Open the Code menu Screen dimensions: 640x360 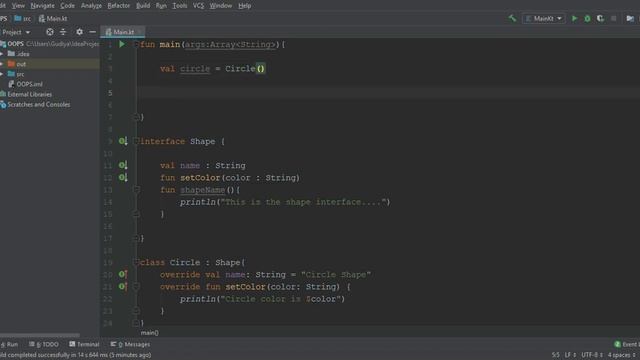[x=67, y=6]
